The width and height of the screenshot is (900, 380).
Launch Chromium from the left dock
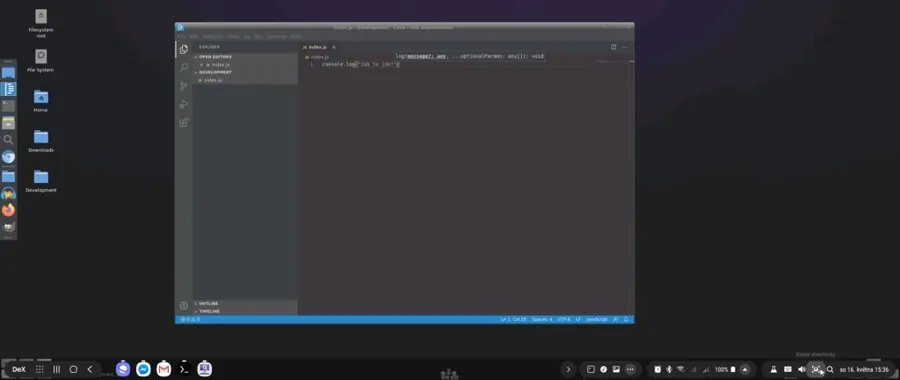[8, 157]
